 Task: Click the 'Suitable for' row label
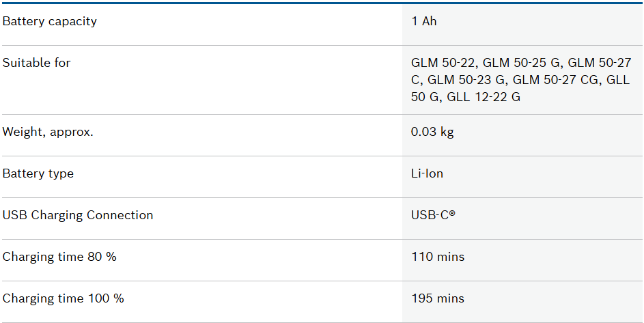(x=37, y=63)
